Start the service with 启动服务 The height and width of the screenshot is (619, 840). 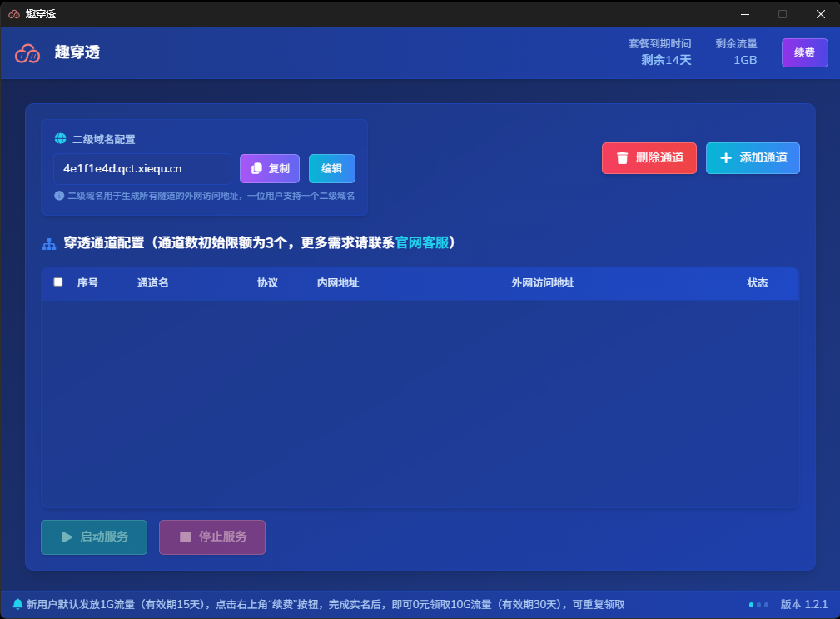click(x=94, y=537)
